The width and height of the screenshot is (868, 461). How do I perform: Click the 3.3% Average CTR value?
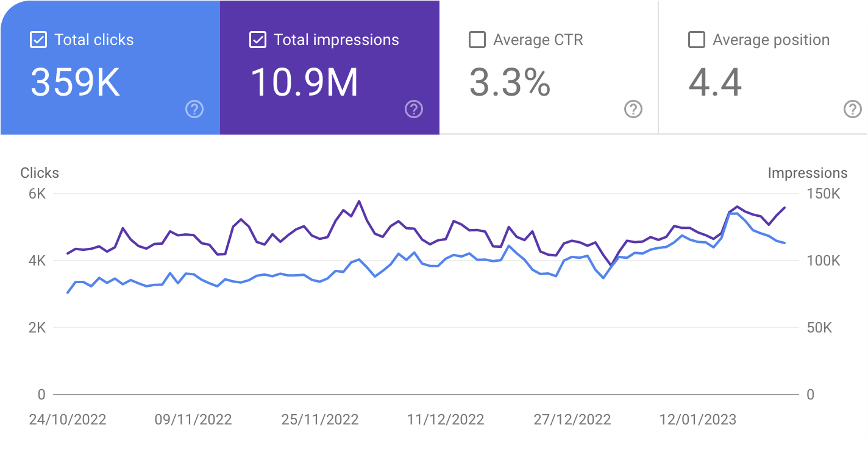pos(510,82)
